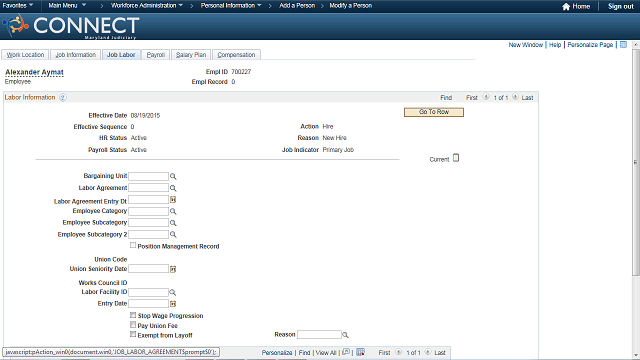640x360 pixels.
Task: Click in the Labor Agreement field
Action: coord(149,188)
